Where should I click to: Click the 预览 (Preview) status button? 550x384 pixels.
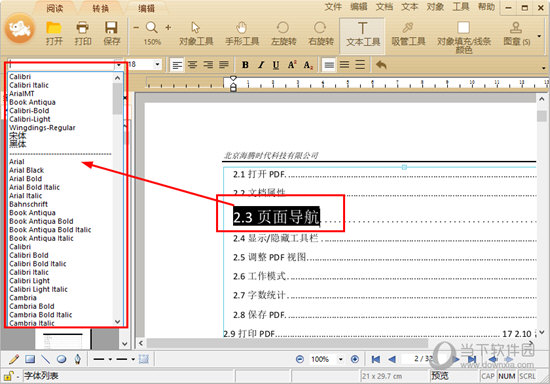pyautogui.click(x=440, y=376)
